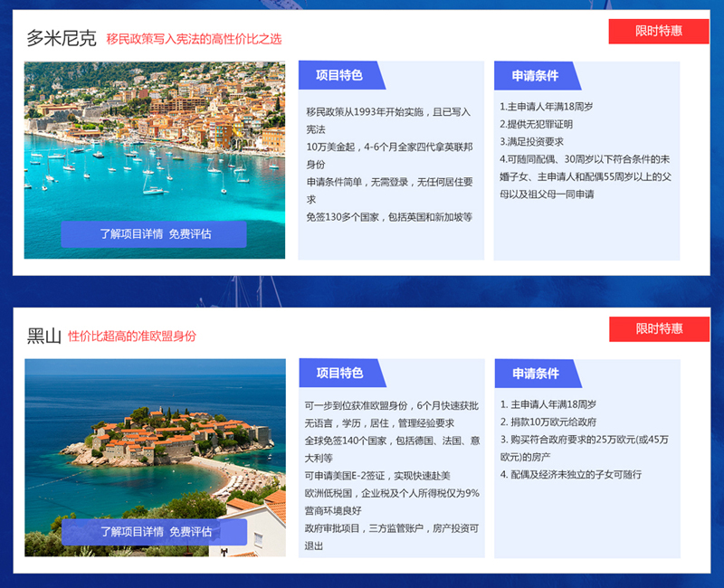
Task: Click the line 无语言，学历，居住，管理经验要求
Action: [379, 423]
